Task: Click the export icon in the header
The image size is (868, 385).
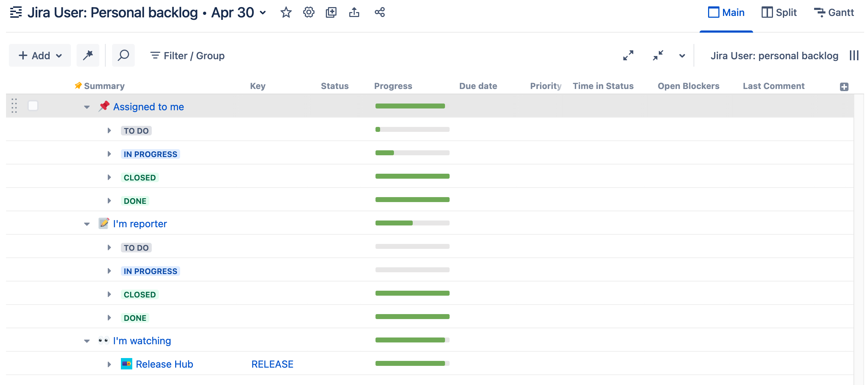Action: click(354, 12)
